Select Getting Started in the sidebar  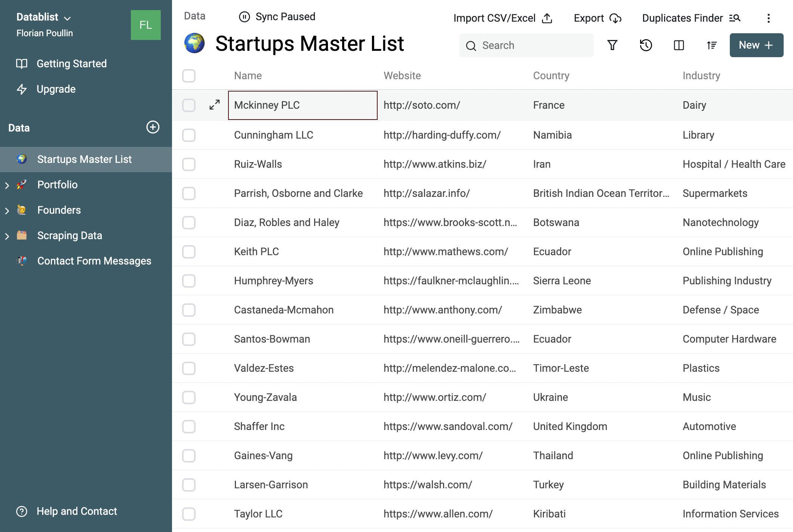pyautogui.click(x=71, y=64)
